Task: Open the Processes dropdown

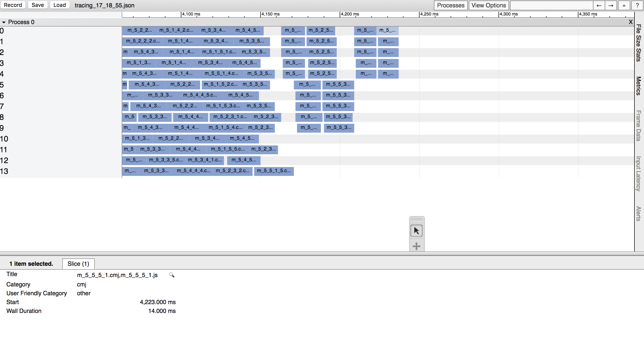Action: [x=451, y=5]
